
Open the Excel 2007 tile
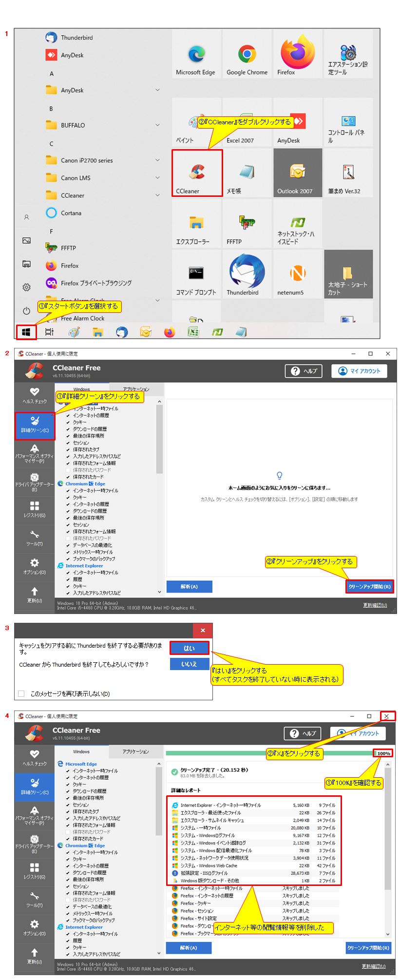[247, 122]
